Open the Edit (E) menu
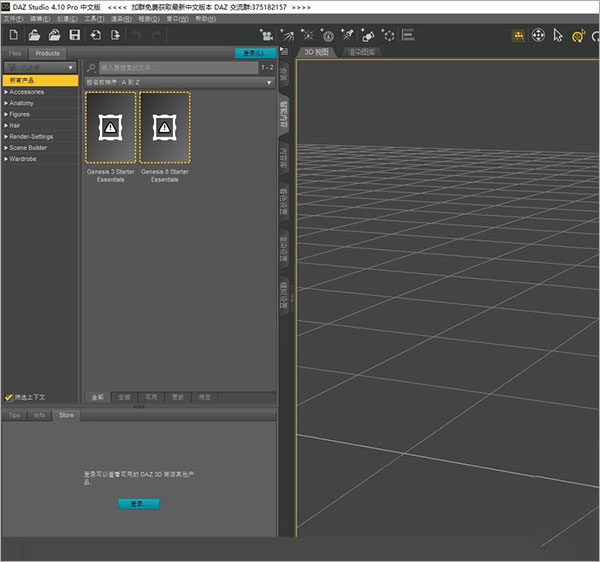This screenshot has width=600, height=562. [x=40, y=19]
